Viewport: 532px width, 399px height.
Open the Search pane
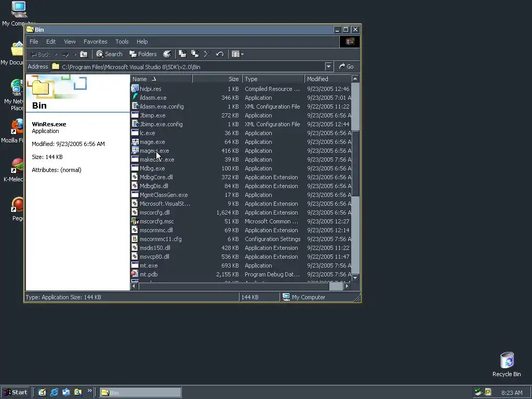(x=109, y=54)
